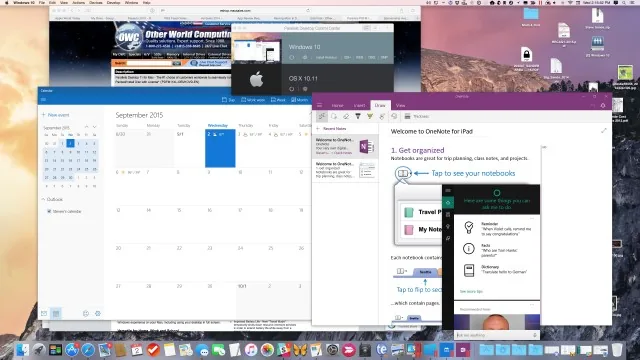Image resolution: width=640 pixels, height=360 pixels.
Task: Uncheck Steven's calendar checkbox
Action: tap(49, 211)
